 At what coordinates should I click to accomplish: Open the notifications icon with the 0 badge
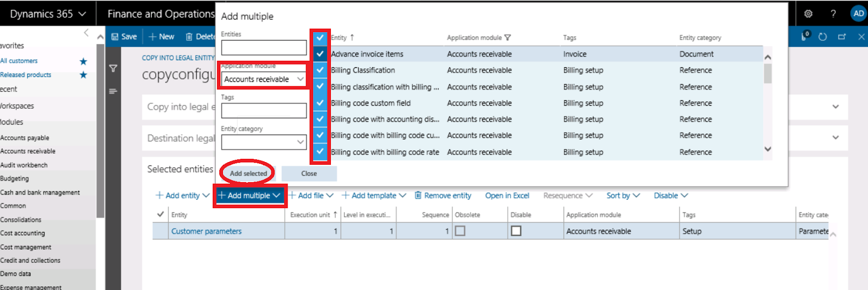point(805,36)
